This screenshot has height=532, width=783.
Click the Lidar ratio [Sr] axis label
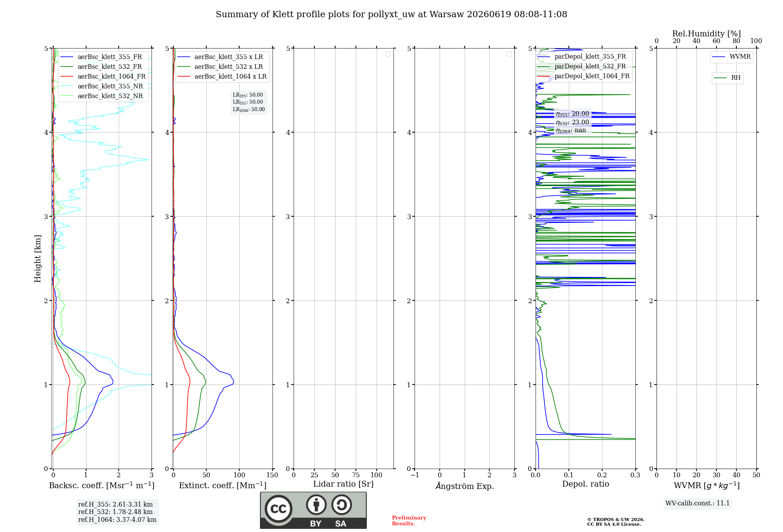(343, 484)
